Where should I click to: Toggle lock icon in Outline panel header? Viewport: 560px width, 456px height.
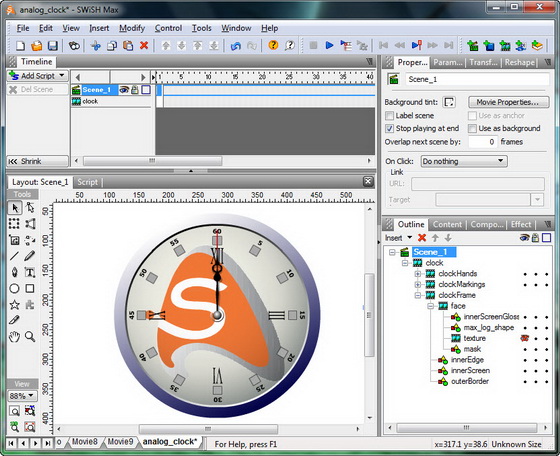(535, 237)
